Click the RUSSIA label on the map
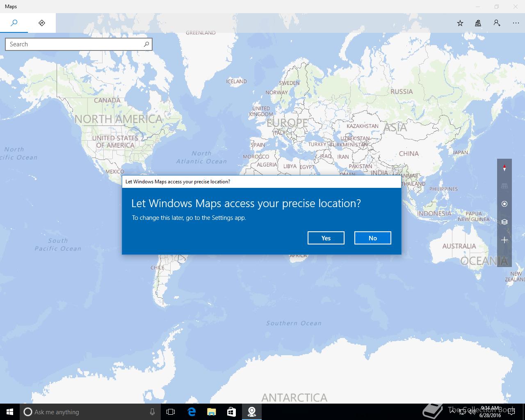Viewport: 525px width, 420px height. coord(402,91)
